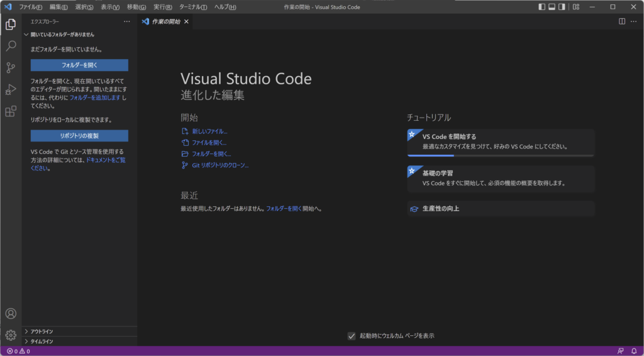This screenshot has height=356, width=644.
Task: Click the リポジトリをローカルに複製できます。 text
Action: [x=72, y=120]
